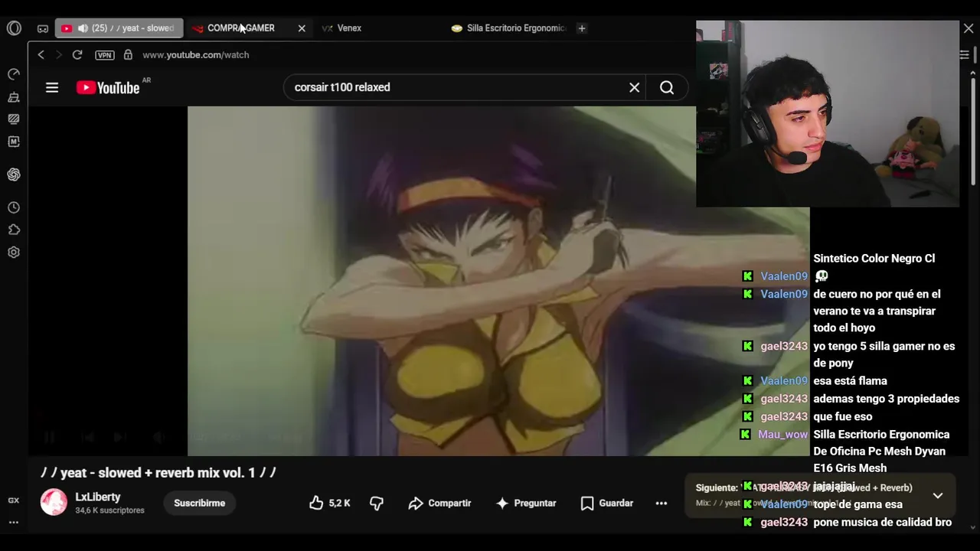
Task: Open a new tab with plus button
Action: (582, 28)
